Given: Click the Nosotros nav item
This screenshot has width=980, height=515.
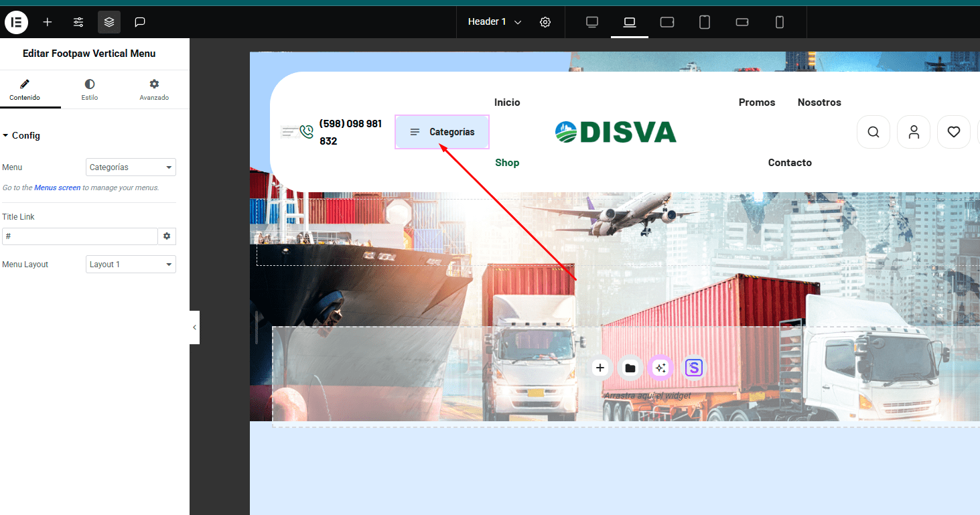Looking at the screenshot, I should 819,102.
